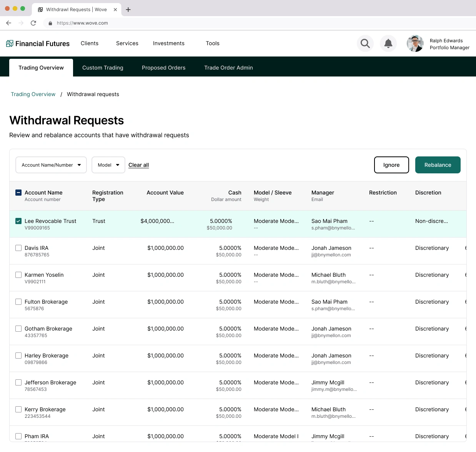Check the Kerry Brokerage row checkbox
The height and width of the screenshot is (452, 476).
[x=18, y=409]
